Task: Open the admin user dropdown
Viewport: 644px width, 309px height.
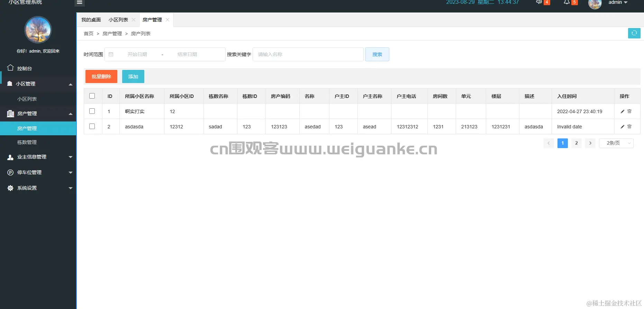Action: coord(618,2)
